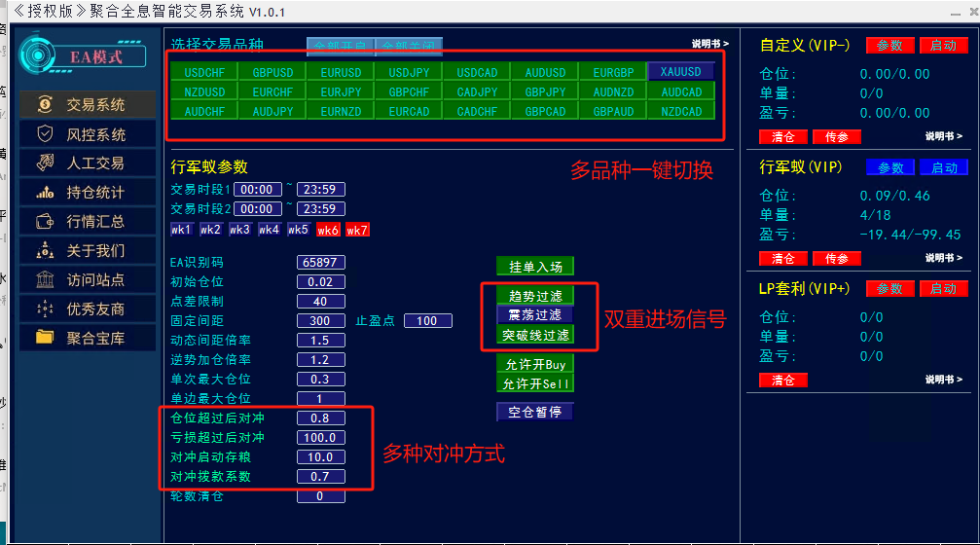The width and height of the screenshot is (980, 545).
Task: Click the 亏损超过后对冲 field 100.0
Action: pyautogui.click(x=320, y=438)
